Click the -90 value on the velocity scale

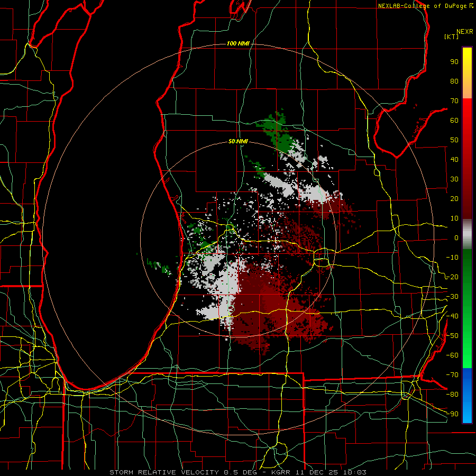click(x=452, y=414)
